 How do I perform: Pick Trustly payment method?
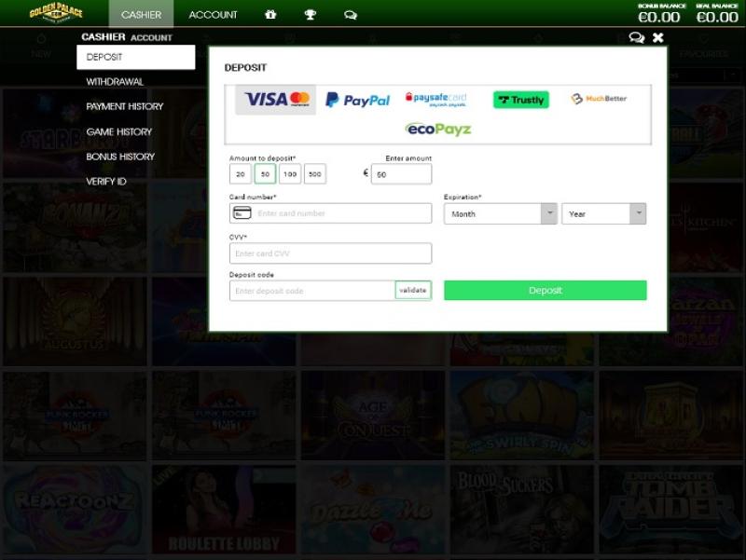click(520, 100)
